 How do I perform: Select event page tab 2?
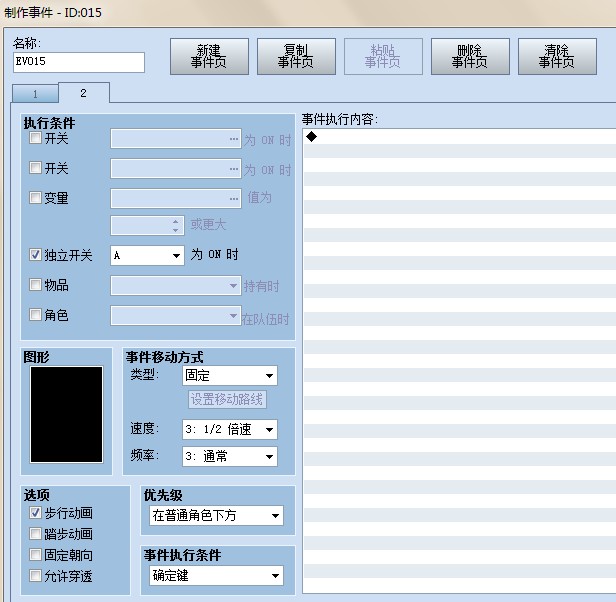[84, 93]
